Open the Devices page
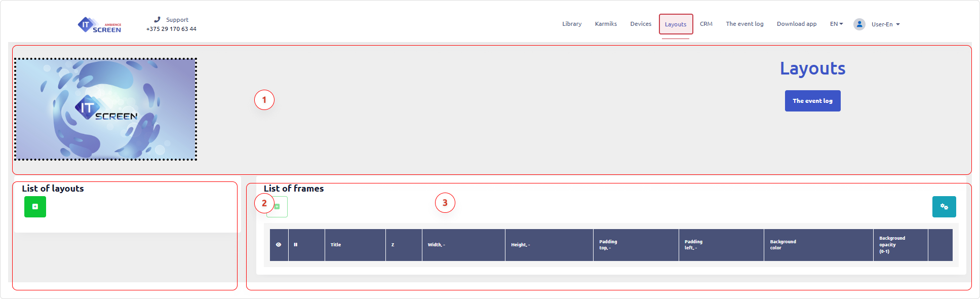980x299 pixels. point(641,24)
